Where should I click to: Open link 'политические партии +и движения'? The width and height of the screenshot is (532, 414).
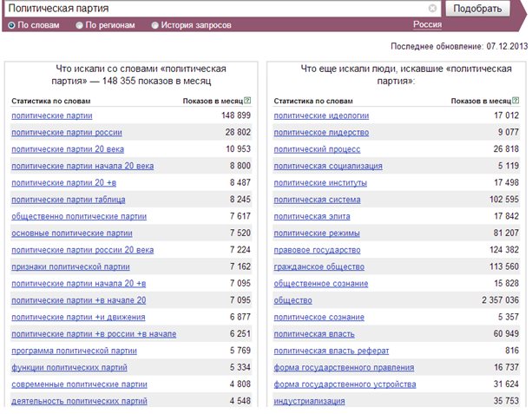[x=78, y=318]
